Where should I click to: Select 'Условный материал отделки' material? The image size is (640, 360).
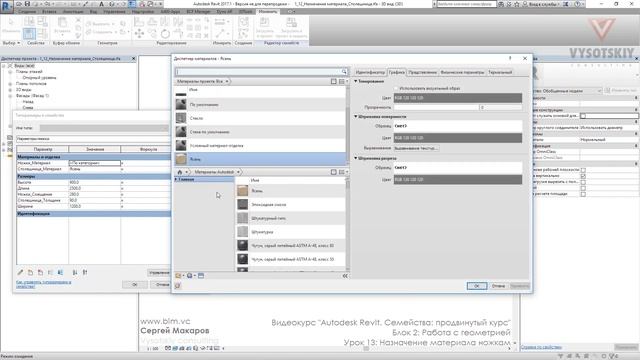[260, 145]
